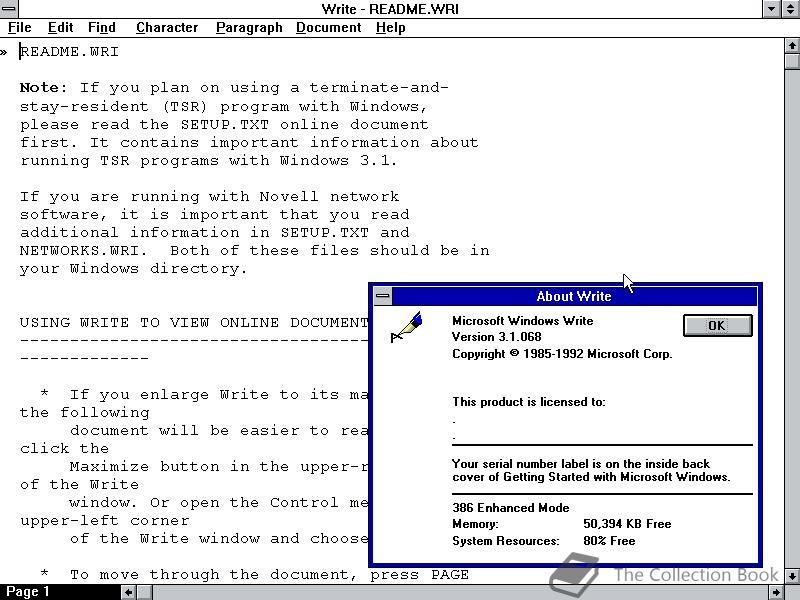Open the About Write dialog control menu
The height and width of the screenshot is (600, 800).
tap(383, 296)
